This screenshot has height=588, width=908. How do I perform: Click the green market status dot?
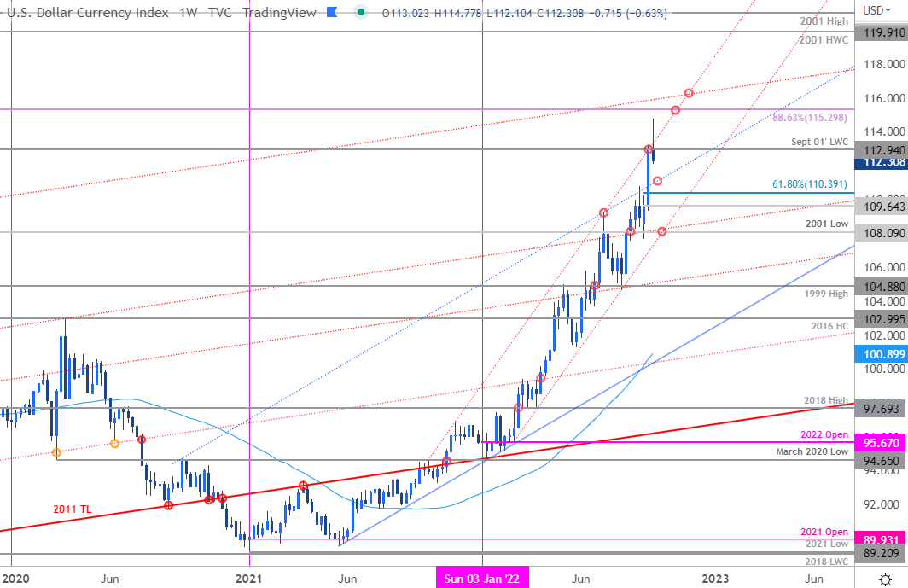pyautogui.click(x=361, y=12)
